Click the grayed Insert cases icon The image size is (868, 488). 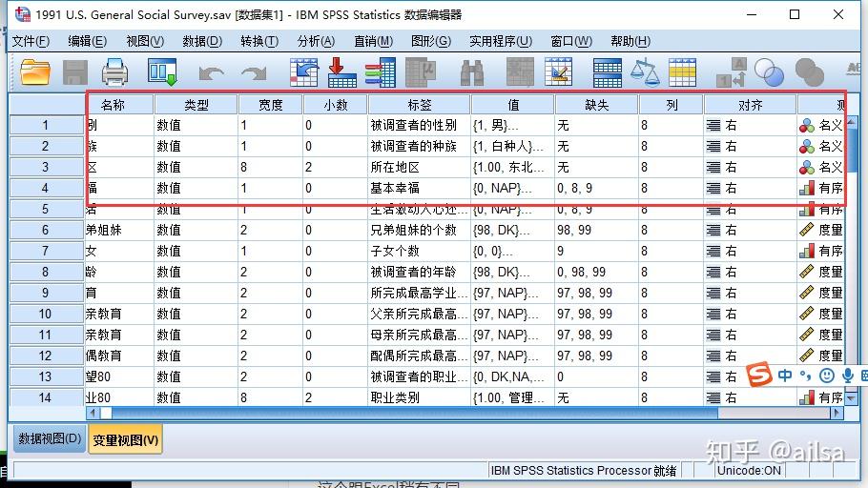(x=521, y=72)
